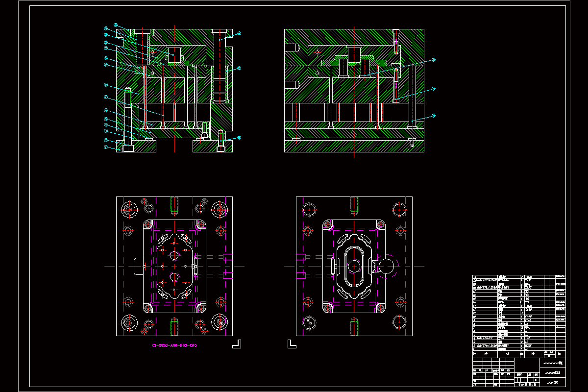Select the long bolt at lower-left of front section
This screenshot has height=392, width=588.
(x=128, y=120)
